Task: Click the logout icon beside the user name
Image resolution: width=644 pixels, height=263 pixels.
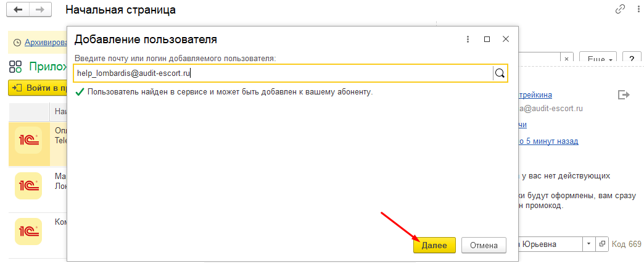Action: [x=623, y=94]
